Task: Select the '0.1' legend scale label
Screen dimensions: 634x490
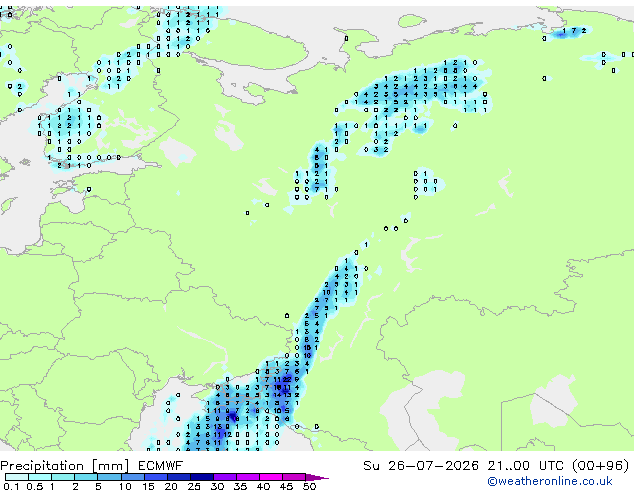Action: [x=11, y=486]
